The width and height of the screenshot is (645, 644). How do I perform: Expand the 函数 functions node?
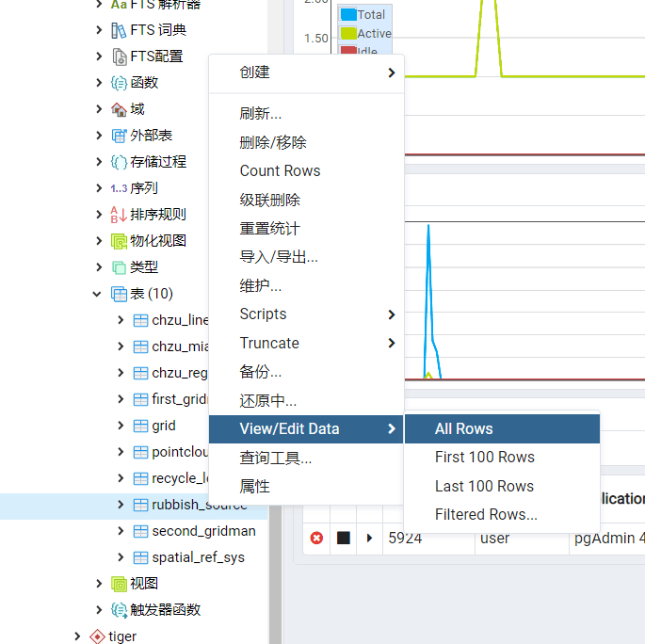(x=99, y=83)
